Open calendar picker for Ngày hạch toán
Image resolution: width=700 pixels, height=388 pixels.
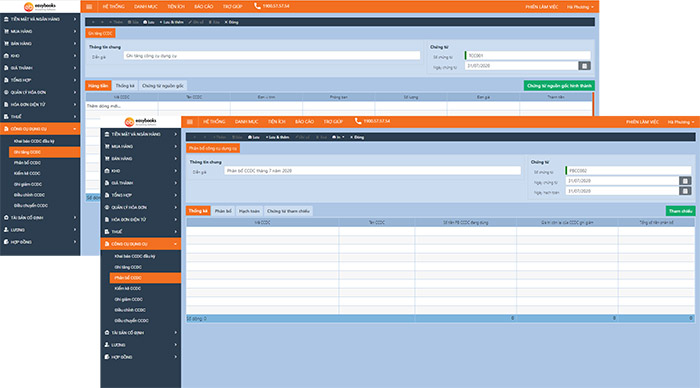[x=685, y=191]
